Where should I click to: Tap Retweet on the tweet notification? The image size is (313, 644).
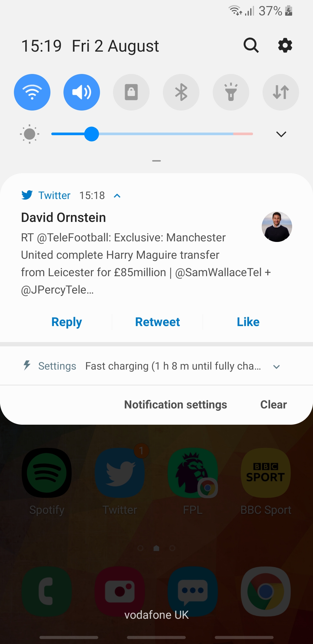click(157, 322)
